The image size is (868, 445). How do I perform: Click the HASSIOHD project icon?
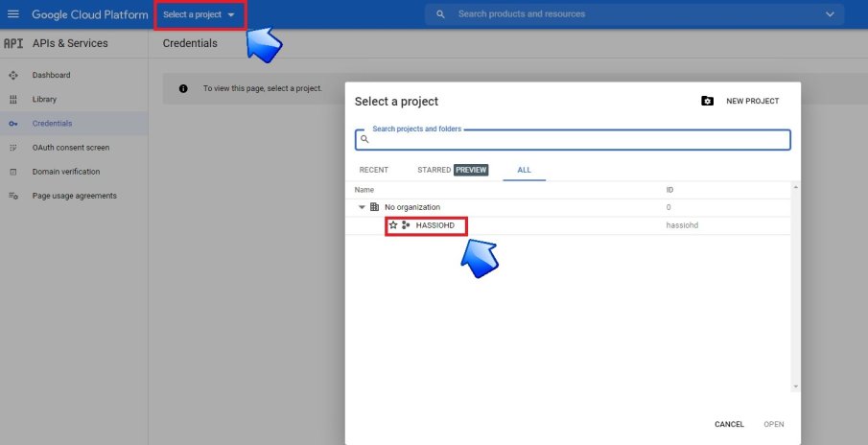coord(406,225)
